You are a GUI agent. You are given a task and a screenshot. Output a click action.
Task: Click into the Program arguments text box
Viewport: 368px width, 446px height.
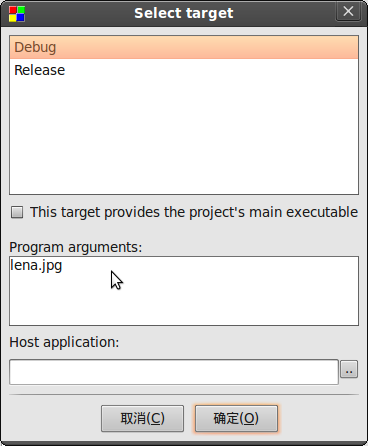(184, 291)
